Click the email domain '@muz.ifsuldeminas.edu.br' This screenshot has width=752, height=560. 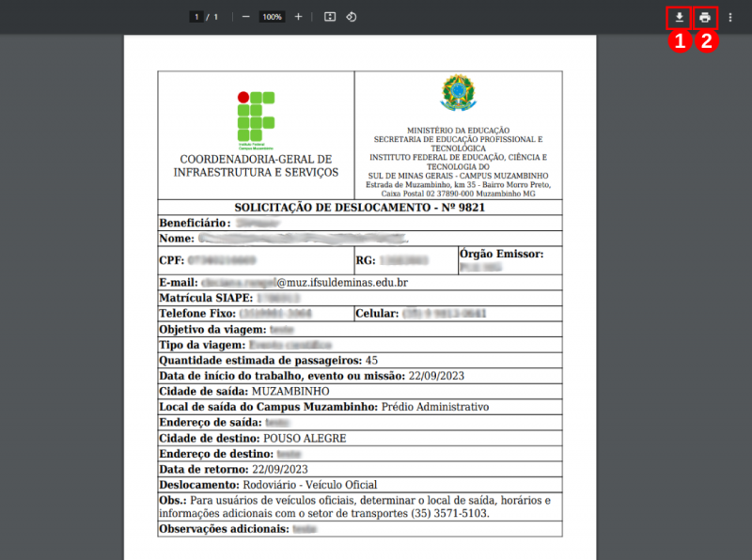(x=342, y=283)
